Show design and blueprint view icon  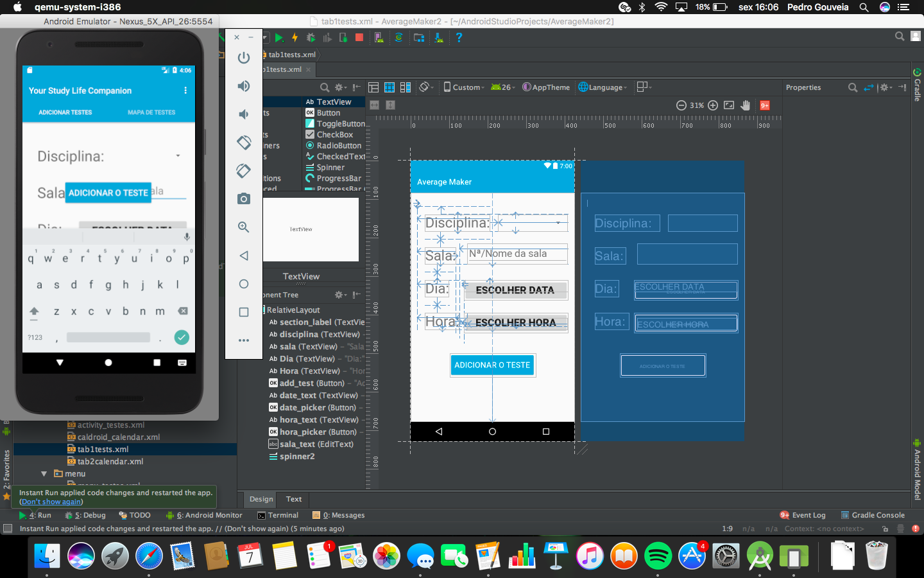[x=406, y=87]
